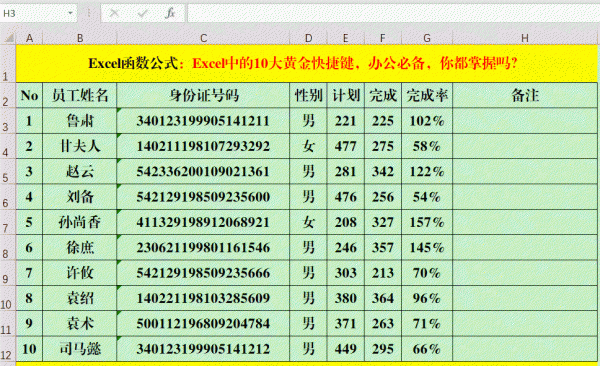Select completion rate cell 145%
This screenshot has height=366, width=600.
[427, 248]
